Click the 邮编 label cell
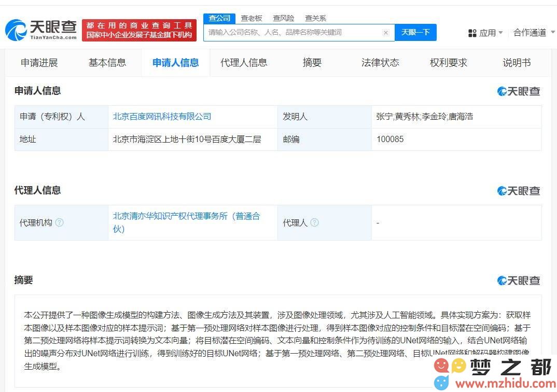Image resolution: width=557 pixels, height=392 pixels. click(325, 139)
